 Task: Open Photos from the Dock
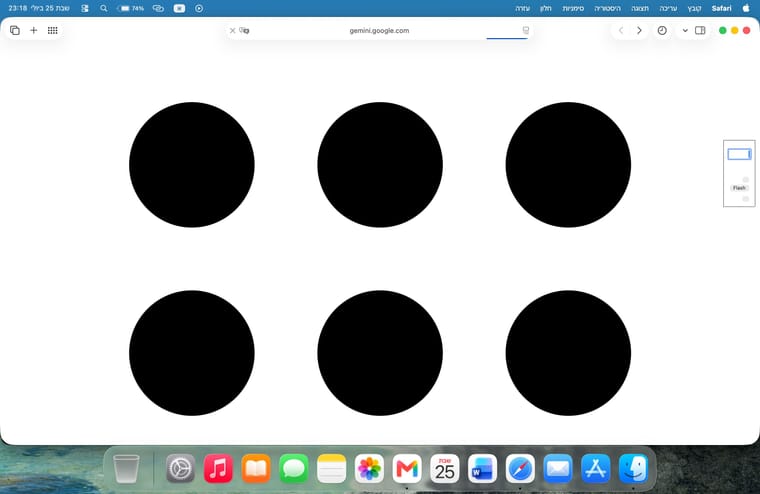click(369, 468)
